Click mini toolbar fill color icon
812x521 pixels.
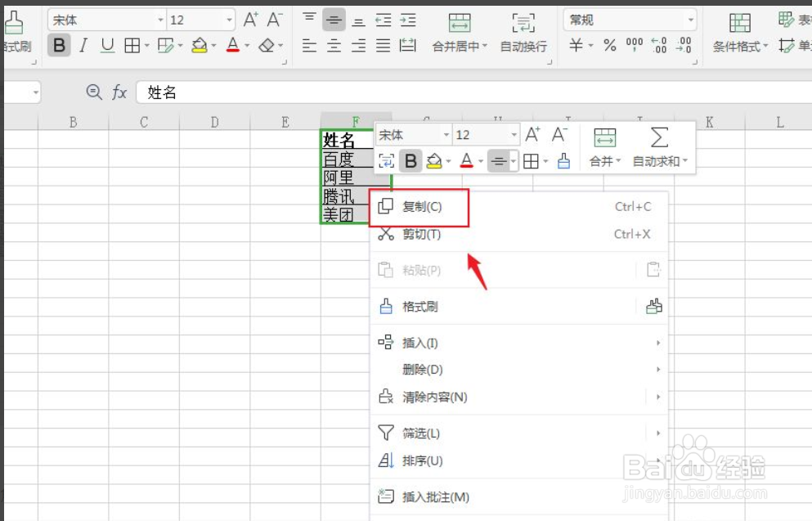pyautogui.click(x=434, y=161)
